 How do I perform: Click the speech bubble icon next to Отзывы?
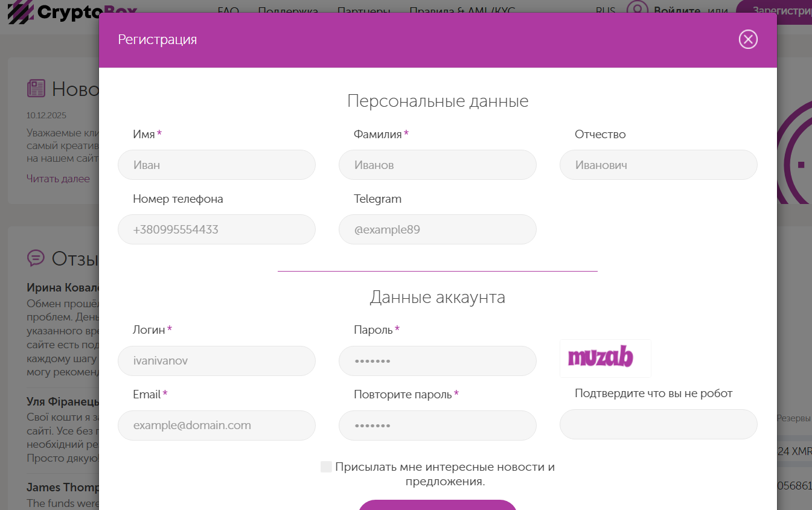(36, 258)
